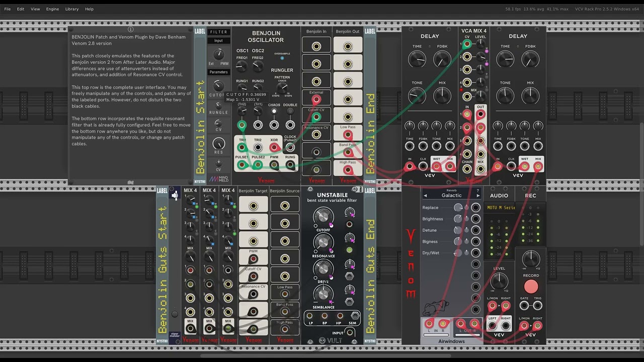Screen dimensions: 644x362
Task: Click the LEFT output jack on Audio module
Action: (493, 326)
